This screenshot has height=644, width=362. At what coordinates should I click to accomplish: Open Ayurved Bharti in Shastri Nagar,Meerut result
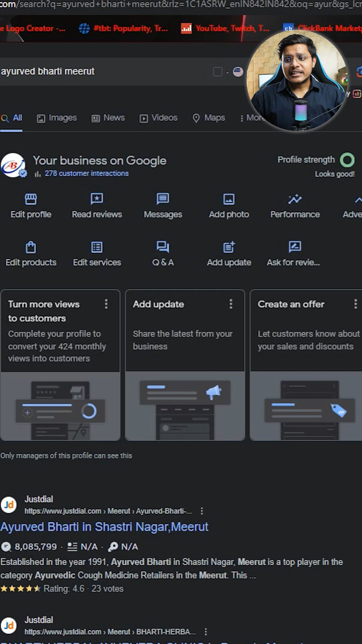pyautogui.click(x=104, y=527)
